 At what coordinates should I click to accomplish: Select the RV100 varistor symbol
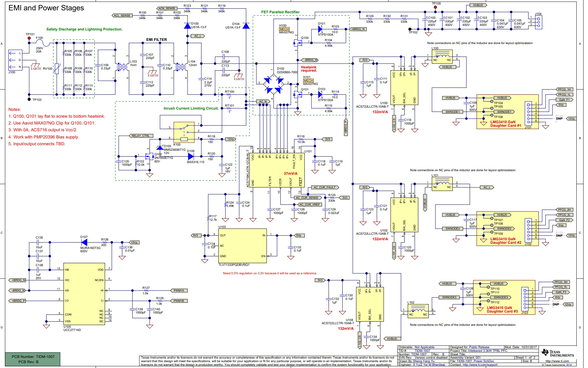coord(57,69)
